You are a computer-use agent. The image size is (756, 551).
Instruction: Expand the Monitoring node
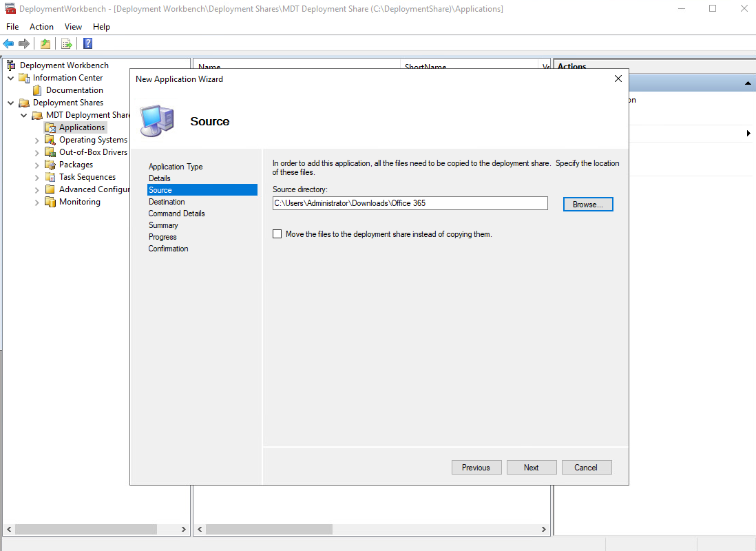tap(36, 202)
